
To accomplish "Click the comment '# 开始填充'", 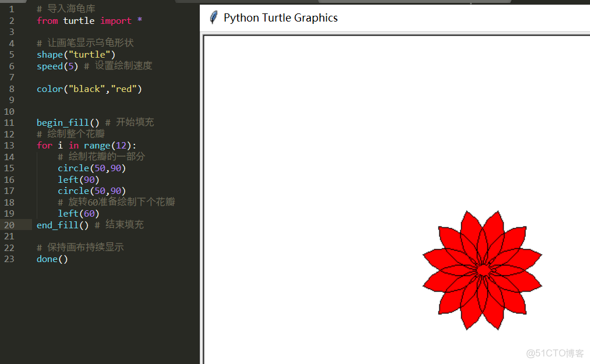I will [129, 122].
